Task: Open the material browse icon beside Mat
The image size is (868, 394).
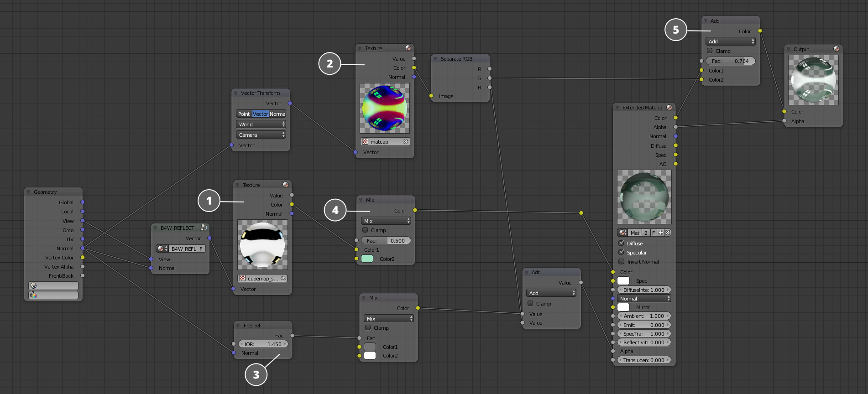Action: [x=622, y=233]
